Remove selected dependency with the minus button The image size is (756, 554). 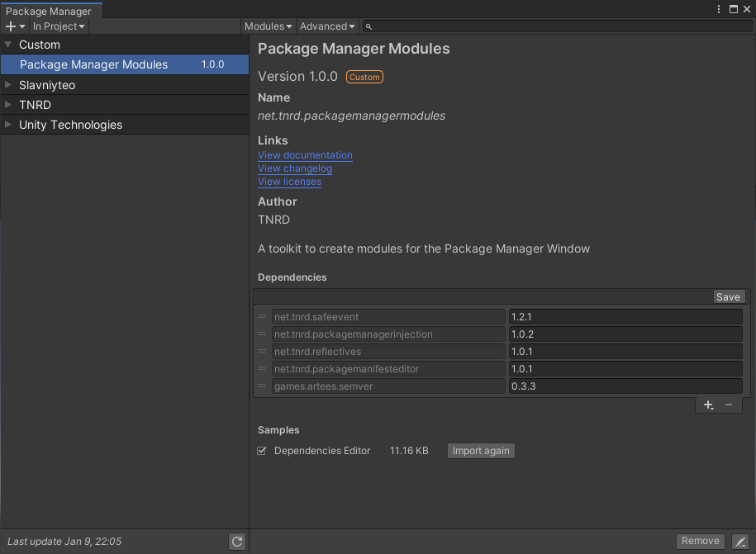pyautogui.click(x=728, y=405)
